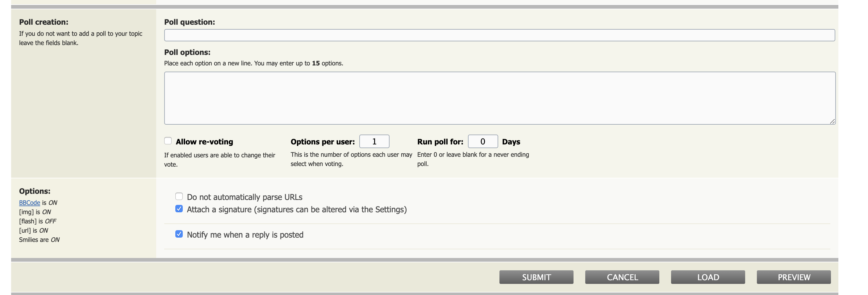Screen dimensions: 868x295
Task: Click the Poll options textarea resize handle
Action: point(832,121)
